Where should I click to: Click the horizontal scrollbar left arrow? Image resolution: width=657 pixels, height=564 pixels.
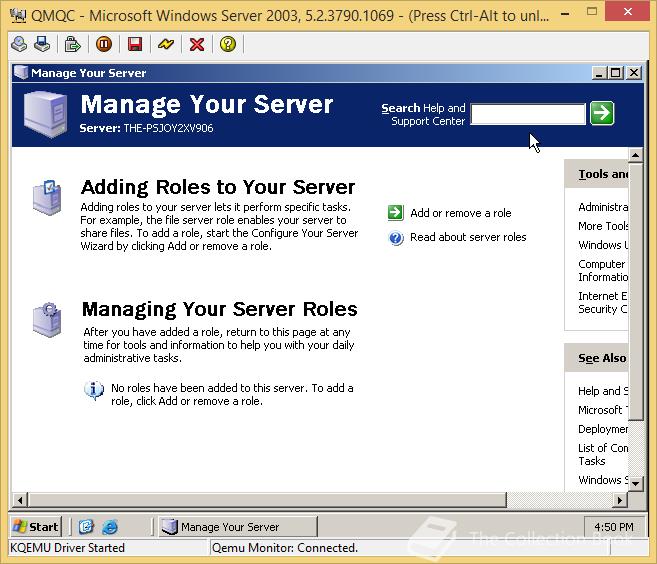click(20, 500)
